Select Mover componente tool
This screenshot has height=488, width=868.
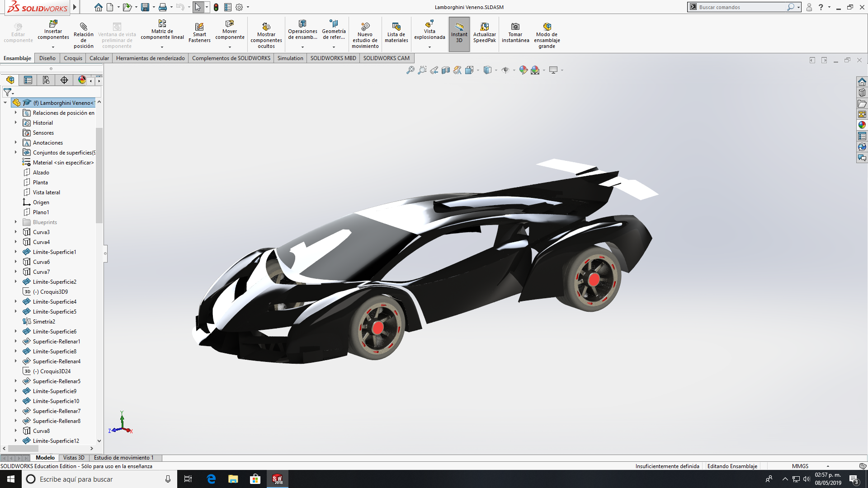[x=230, y=30]
